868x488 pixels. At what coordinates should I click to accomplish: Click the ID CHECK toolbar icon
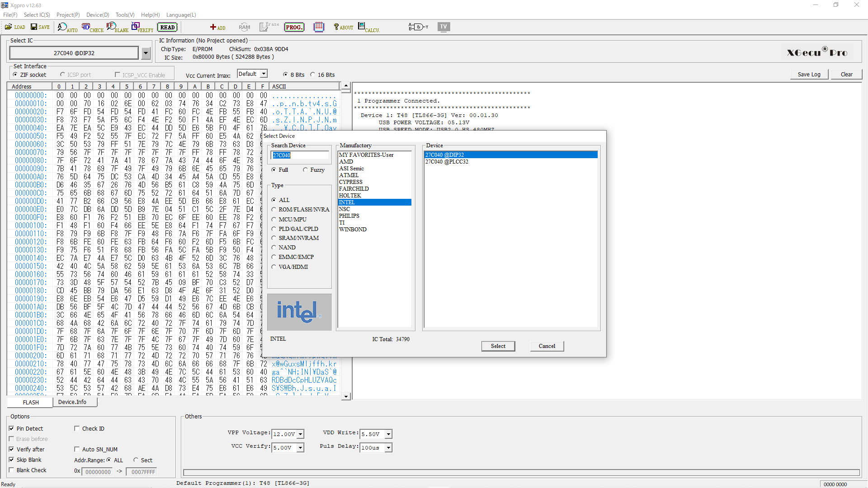click(x=92, y=28)
